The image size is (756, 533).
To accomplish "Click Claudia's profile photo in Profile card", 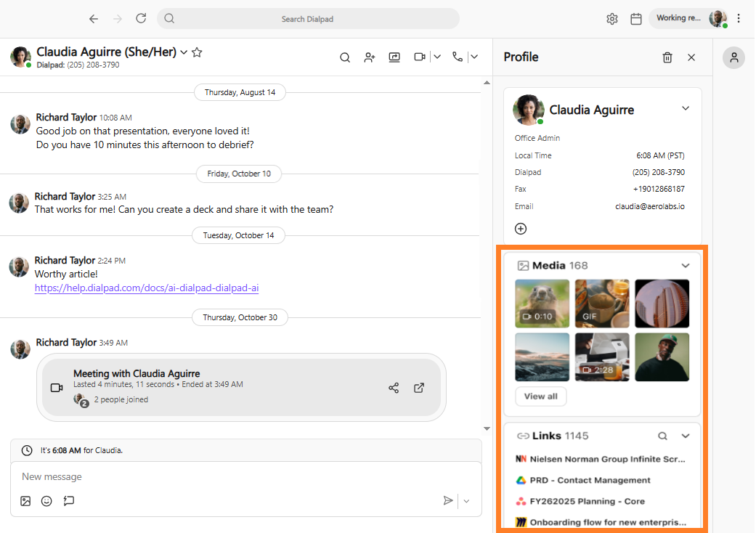I will (x=529, y=110).
